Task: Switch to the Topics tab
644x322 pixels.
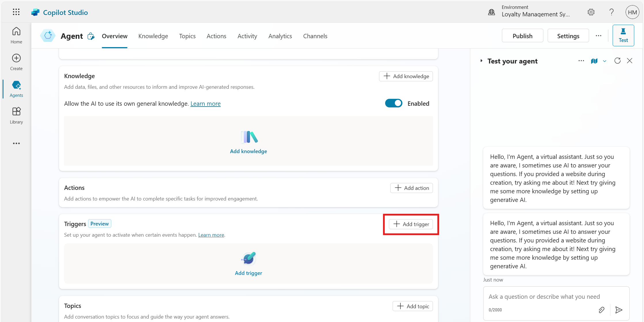Action: point(187,36)
